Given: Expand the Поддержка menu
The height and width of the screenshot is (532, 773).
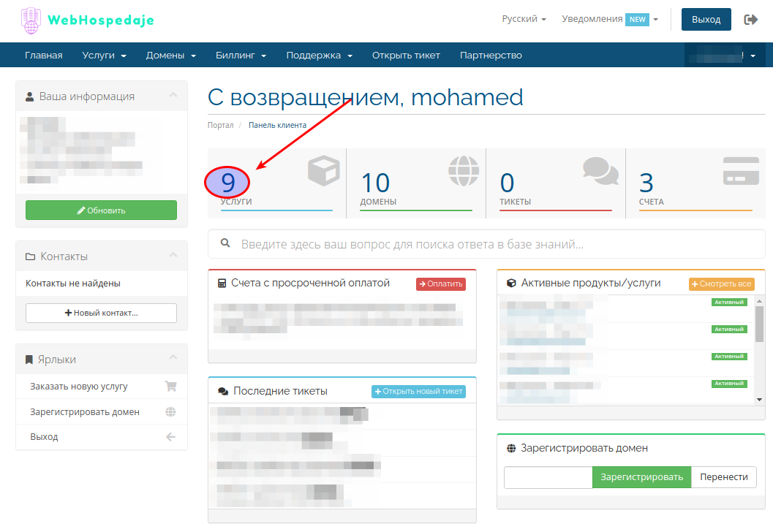Looking at the screenshot, I should click(319, 55).
